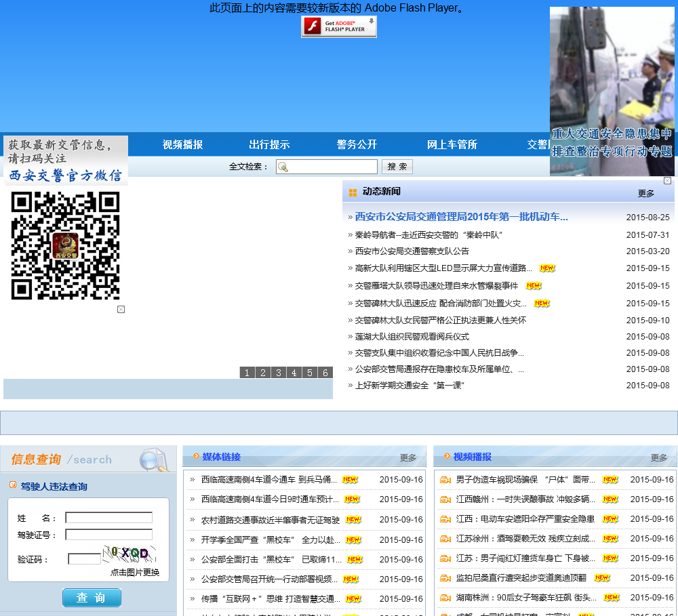The image size is (678, 616).
Task: Click the 姓名 input field
Action: point(108,518)
